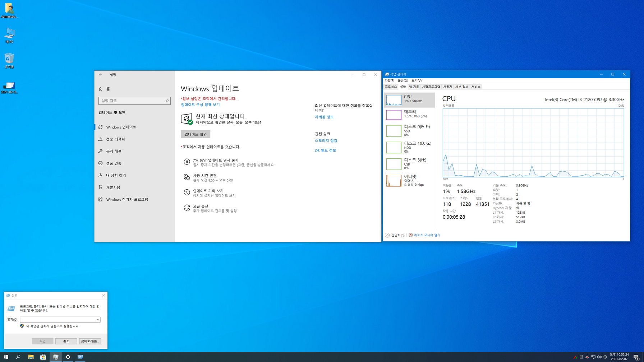Open the 파일(F) menu in Task Manager

(389, 80)
